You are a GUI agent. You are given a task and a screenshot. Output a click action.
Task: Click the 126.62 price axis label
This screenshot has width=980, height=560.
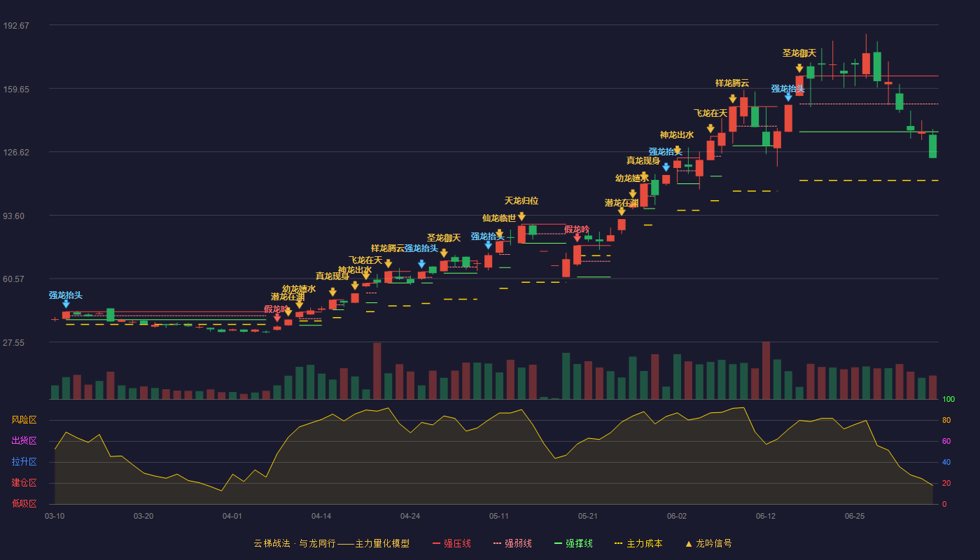[16, 153]
